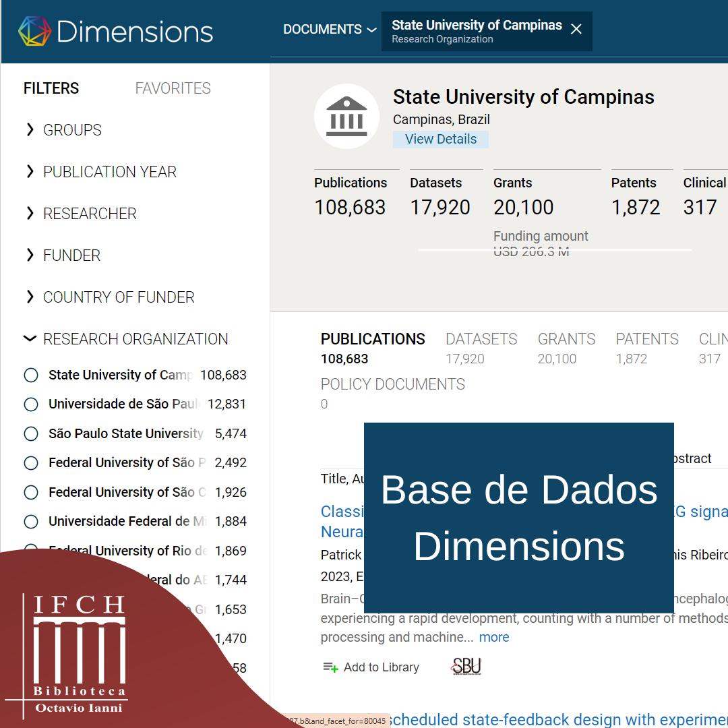728x728 pixels.
Task: Click the 'more' abstract link
Action: tap(494, 637)
